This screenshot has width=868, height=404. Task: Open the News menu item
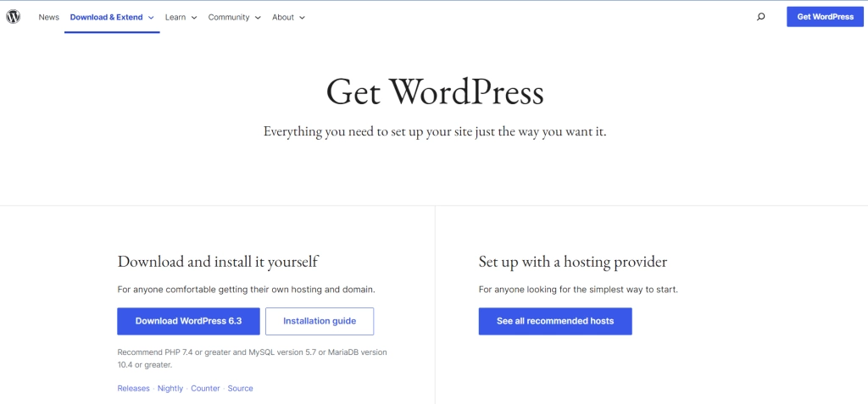[48, 17]
